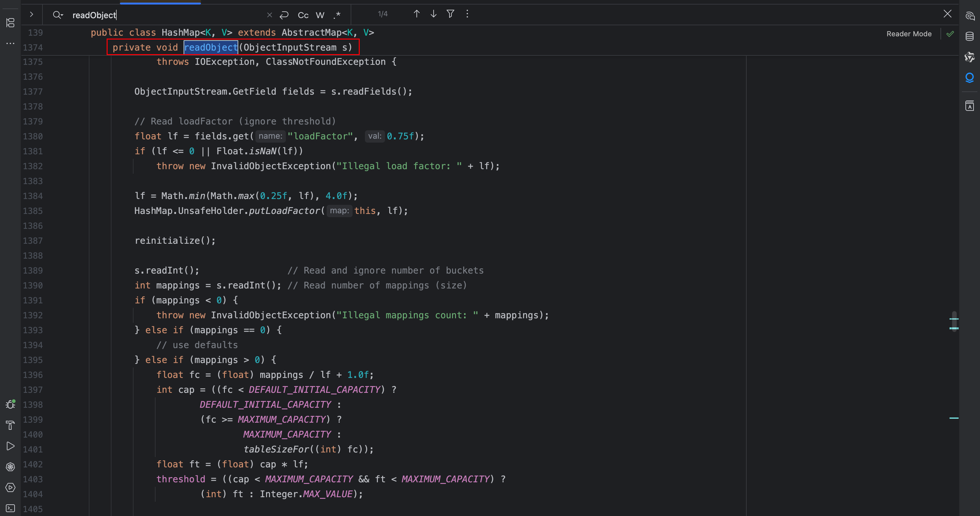Open the Run tool window icon
This screenshot has height=516, width=980.
point(10,446)
